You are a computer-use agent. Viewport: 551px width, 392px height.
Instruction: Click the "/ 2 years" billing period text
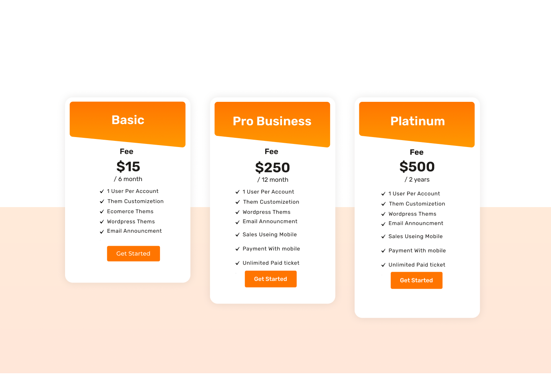(417, 180)
